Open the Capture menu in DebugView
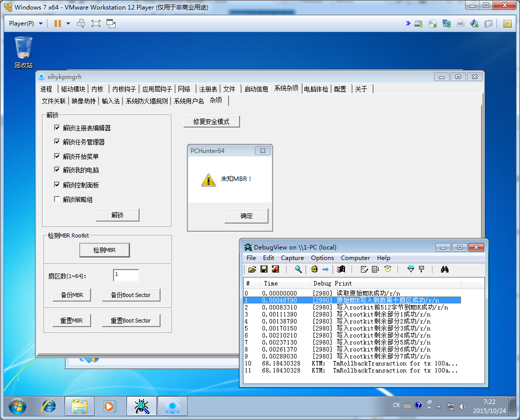520x420 pixels. tap(292, 258)
